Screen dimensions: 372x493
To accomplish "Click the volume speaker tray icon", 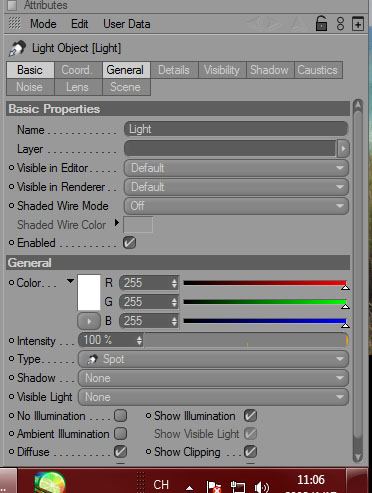I will click(x=262, y=487).
